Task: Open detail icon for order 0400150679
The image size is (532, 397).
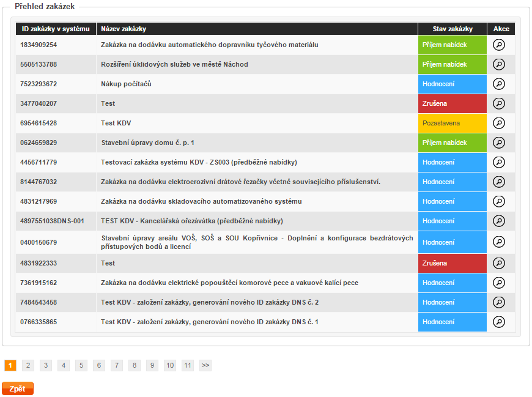Action: (x=499, y=242)
